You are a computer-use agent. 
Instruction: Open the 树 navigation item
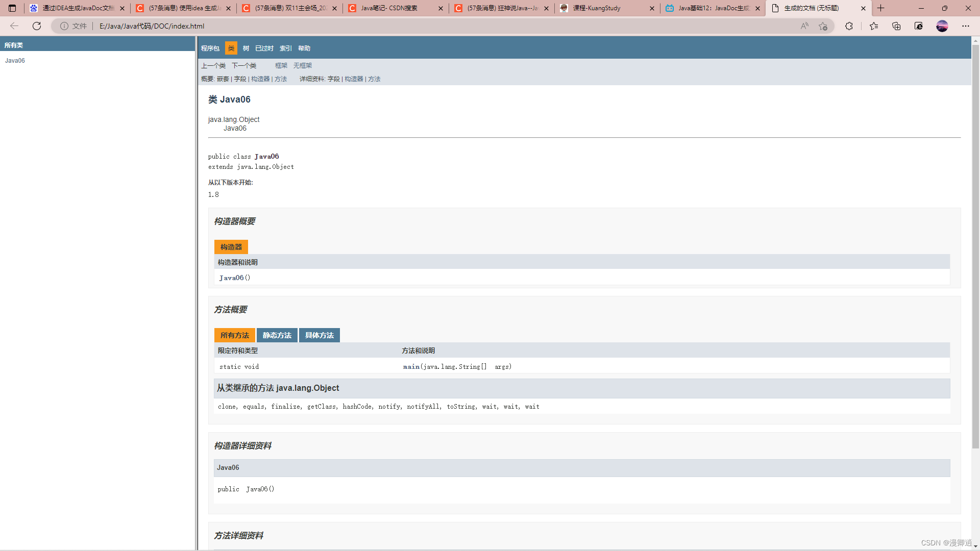coord(246,48)
